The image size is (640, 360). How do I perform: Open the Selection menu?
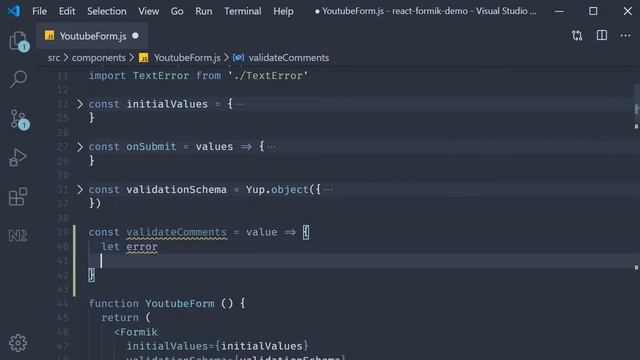107,11
